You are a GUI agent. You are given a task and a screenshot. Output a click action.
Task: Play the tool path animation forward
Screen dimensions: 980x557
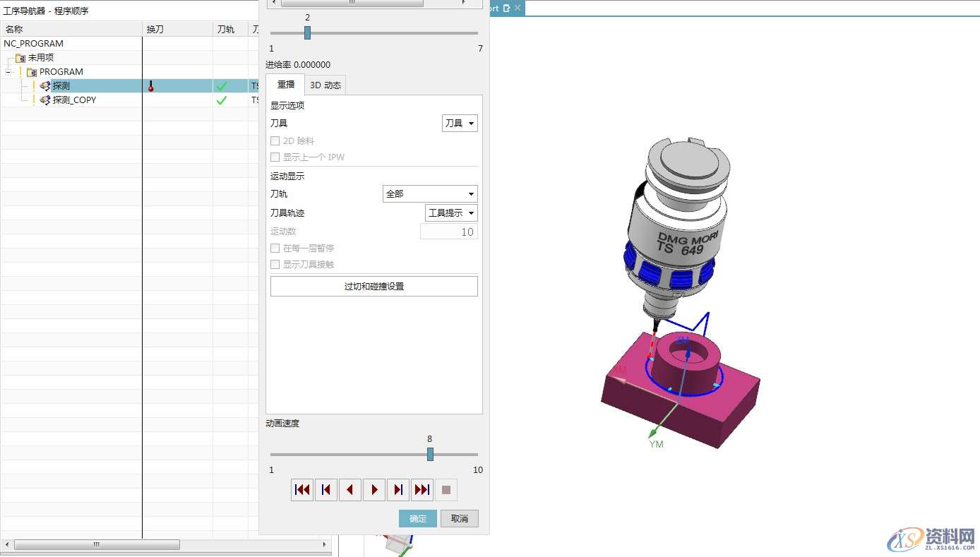click(374, 490)
